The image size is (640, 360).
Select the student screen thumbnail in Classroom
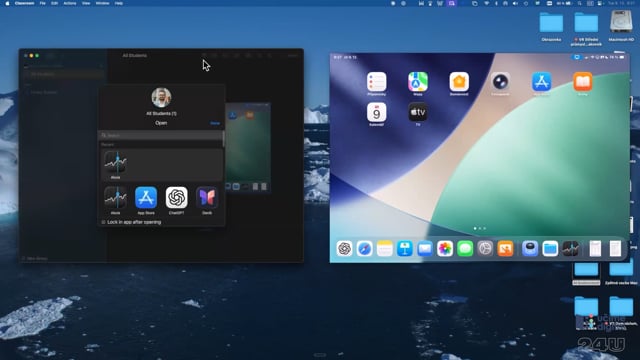coord(248,147)
